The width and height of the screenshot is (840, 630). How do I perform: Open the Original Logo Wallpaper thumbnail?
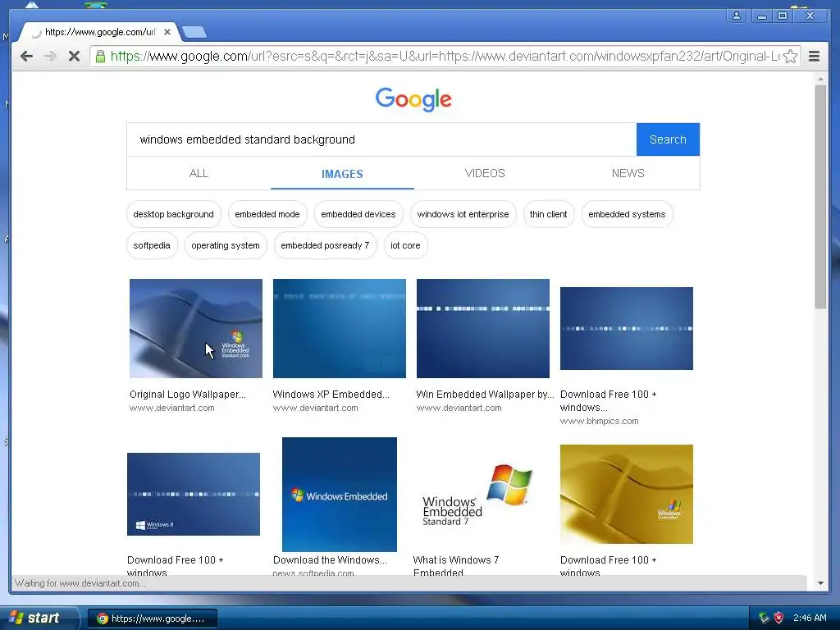coord(196,328)
